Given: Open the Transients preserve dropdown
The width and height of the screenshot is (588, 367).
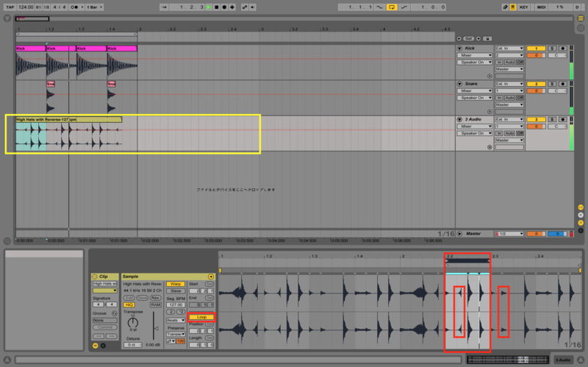Looking at the screenshot, I should coord(176,335).
